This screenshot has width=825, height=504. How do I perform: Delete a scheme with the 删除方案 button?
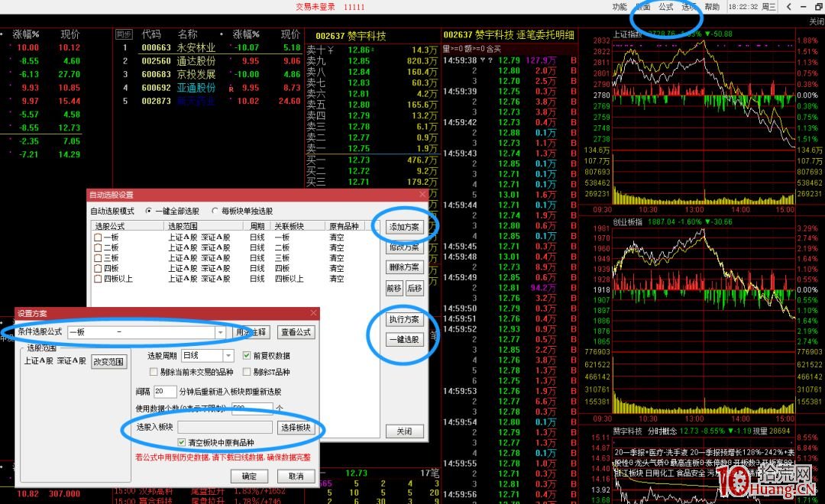404,266
